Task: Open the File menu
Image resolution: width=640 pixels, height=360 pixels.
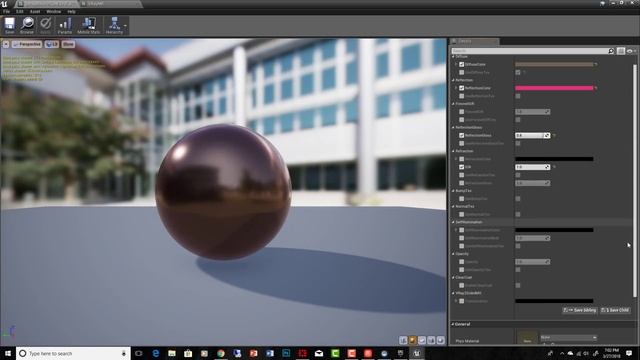Action: point(6,12)
